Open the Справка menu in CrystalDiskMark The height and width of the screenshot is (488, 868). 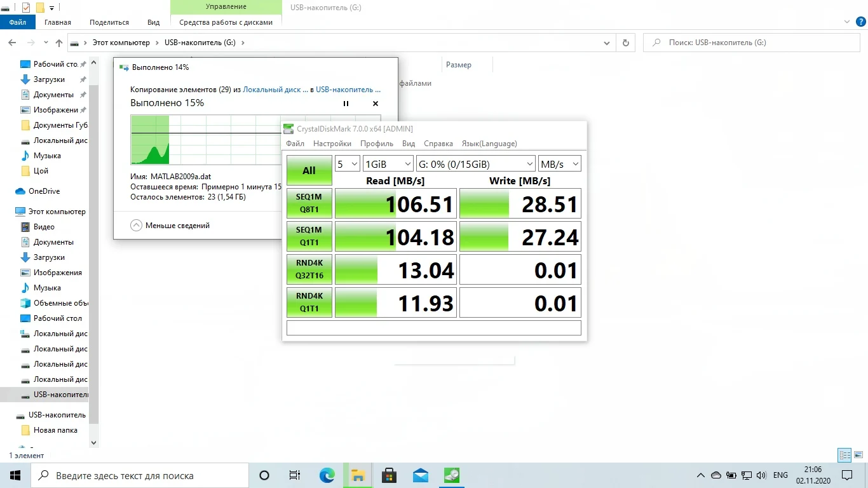438,144
